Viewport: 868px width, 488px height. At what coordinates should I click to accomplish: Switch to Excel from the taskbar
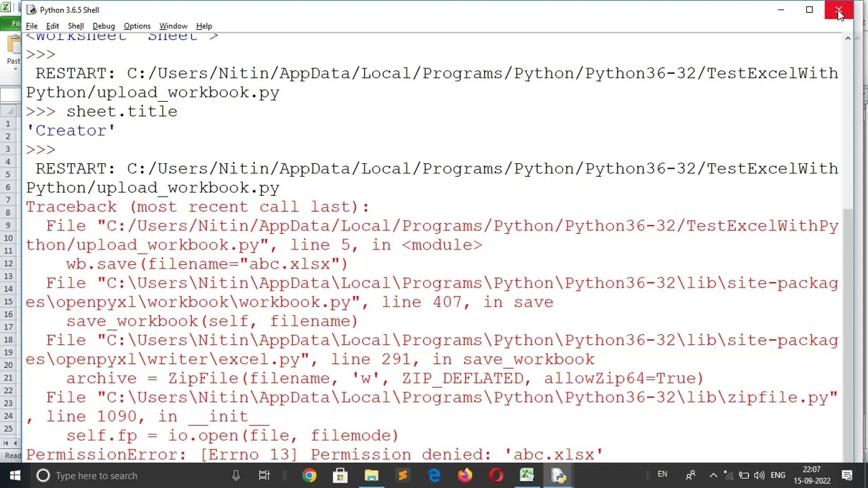527,475
